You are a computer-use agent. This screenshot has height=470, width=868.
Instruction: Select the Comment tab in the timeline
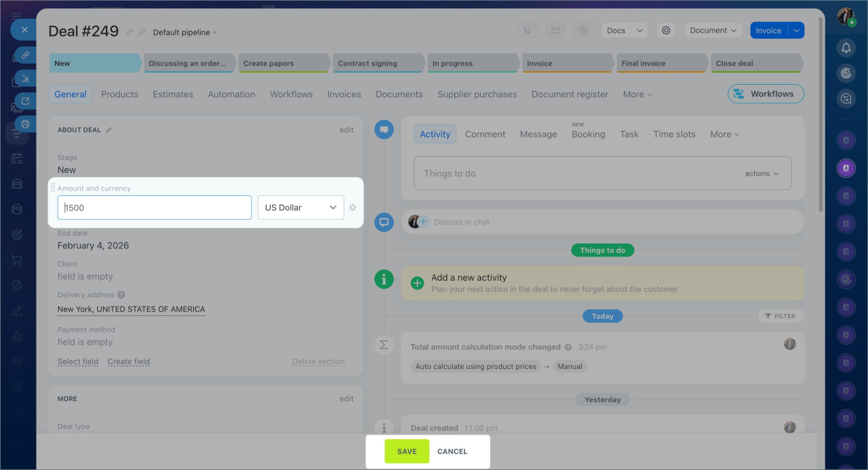pos(485,134)
